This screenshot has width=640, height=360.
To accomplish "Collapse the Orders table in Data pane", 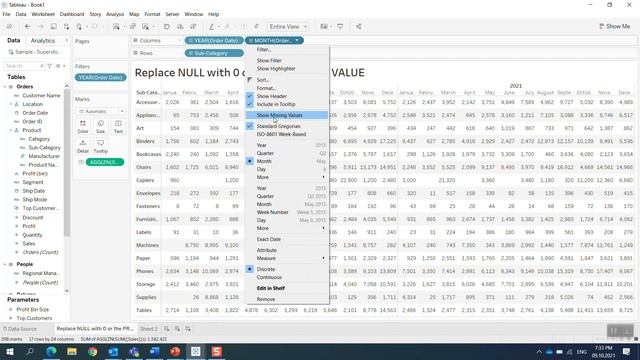I will (x=5, y=87).
